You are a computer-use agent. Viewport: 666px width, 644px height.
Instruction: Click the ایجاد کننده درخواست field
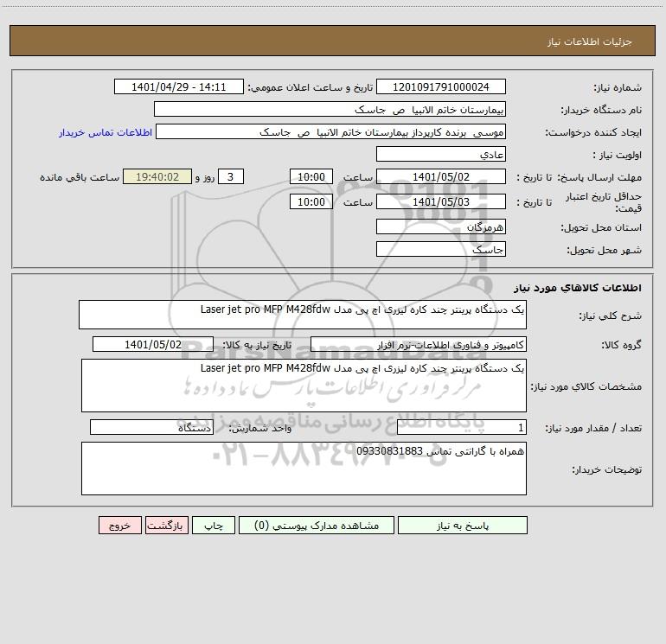point(330,131)
